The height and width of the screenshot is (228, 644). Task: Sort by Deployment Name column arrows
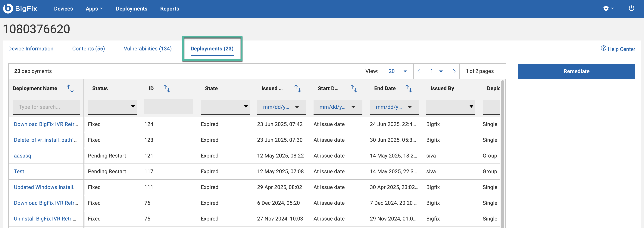70,88
